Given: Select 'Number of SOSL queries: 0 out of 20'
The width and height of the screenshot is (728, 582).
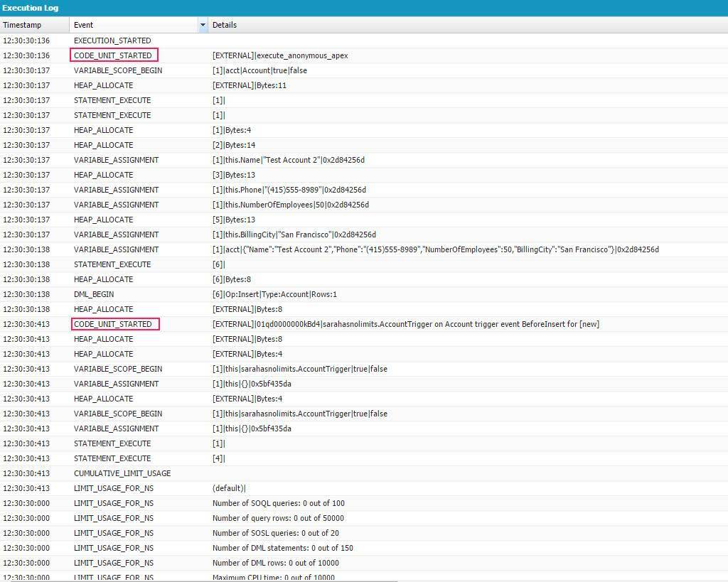Looking at the screenshot, I should tap(276, 533).
